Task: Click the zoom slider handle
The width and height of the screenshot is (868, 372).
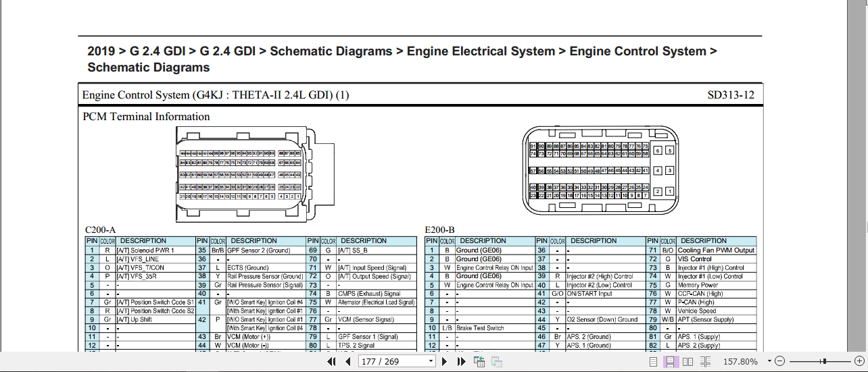Action: (823, 362)
